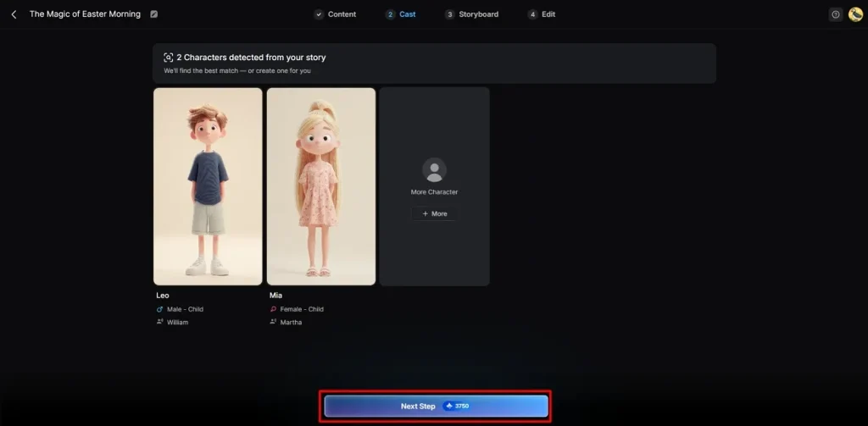Select the Mia character image

321,186
